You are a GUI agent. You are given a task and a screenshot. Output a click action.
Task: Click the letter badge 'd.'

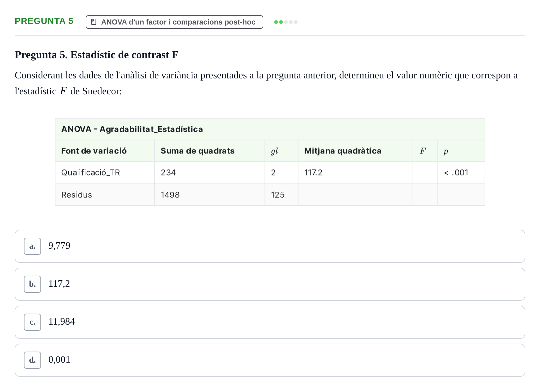[x=32, y=360]
